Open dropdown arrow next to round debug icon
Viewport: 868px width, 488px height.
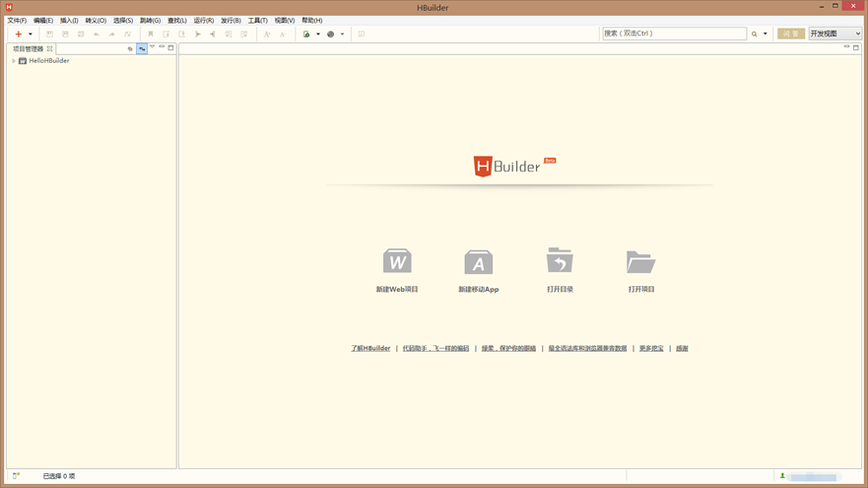tap(342, 35)
